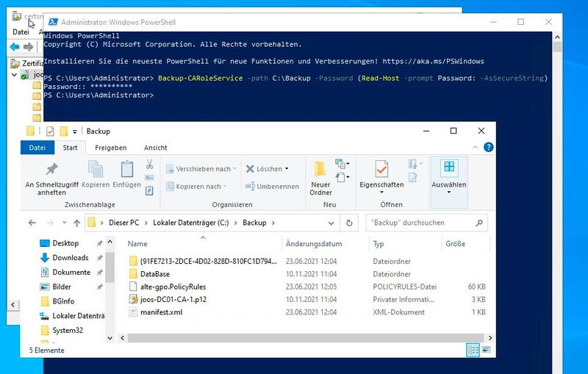Pin to quick access (An Schnellzugriff anheften)
The height and width of the screenshot is (374, 588).
[x=51, y=179]
